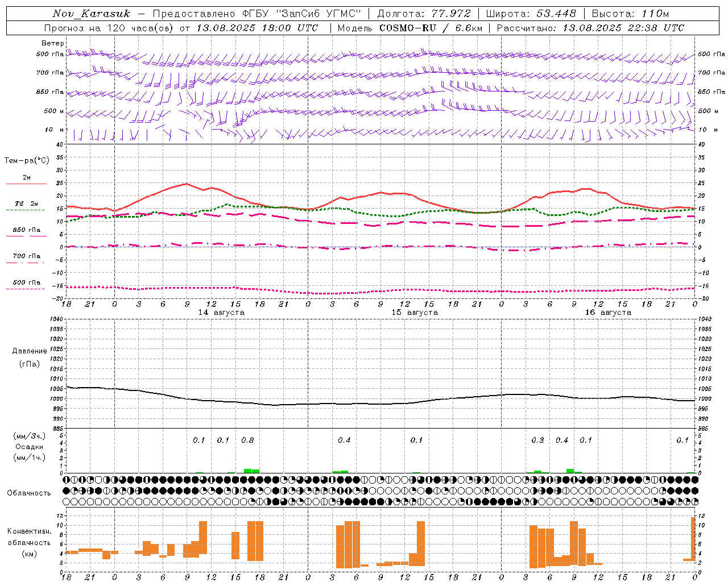The height and width of the screenshot is (582, 728).
Task: Click the latitude value Широта: 53.448
Action: (x=531, y=14)
